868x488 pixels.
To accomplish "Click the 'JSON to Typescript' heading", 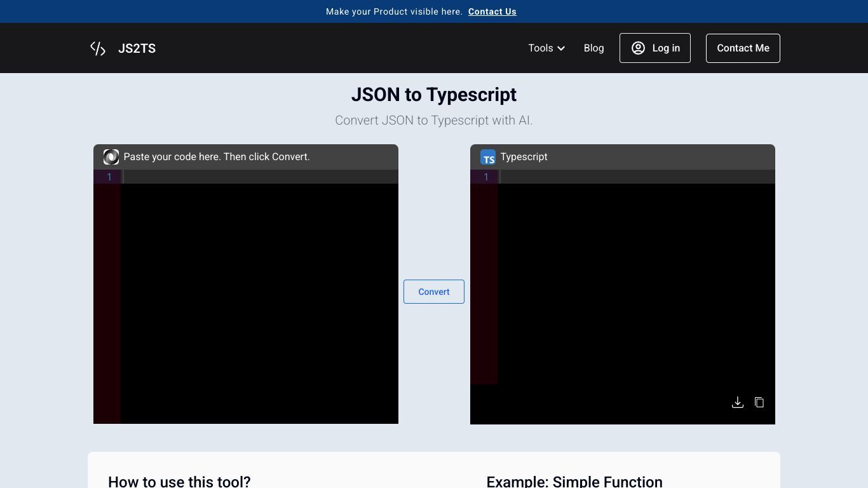I will (x=434, y=95).
